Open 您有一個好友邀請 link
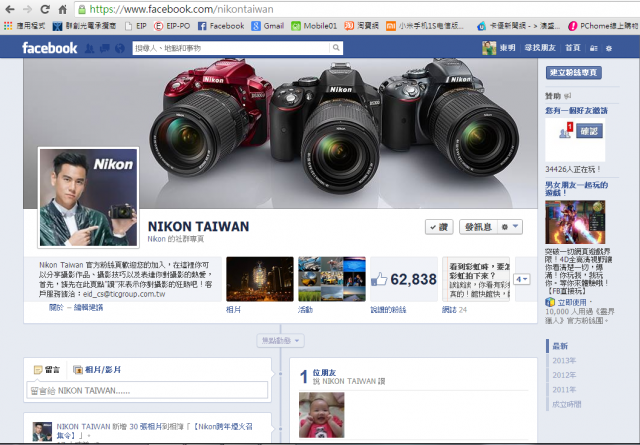Image resolution: width=640 pixels, height=445 pixels. pos(576,111)
